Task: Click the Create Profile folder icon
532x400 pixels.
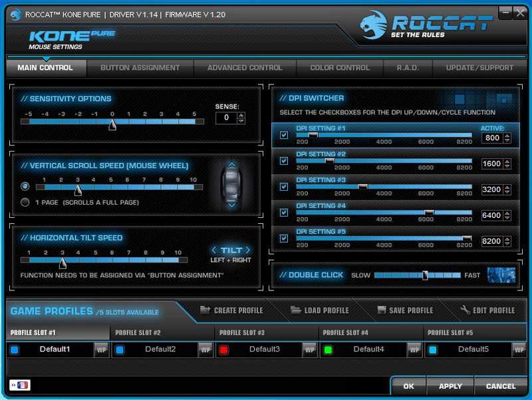Action: coord(205,310)
